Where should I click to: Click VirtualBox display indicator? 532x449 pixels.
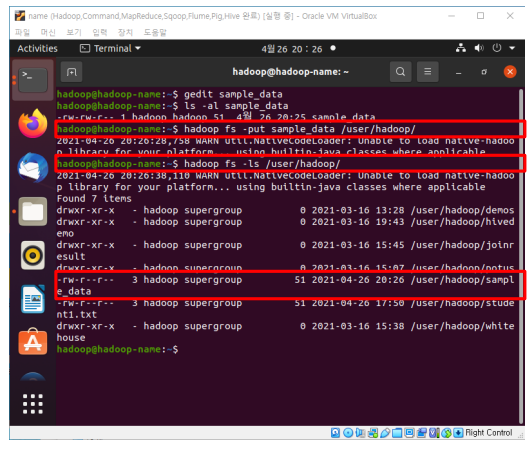click(x=410, y=433)
